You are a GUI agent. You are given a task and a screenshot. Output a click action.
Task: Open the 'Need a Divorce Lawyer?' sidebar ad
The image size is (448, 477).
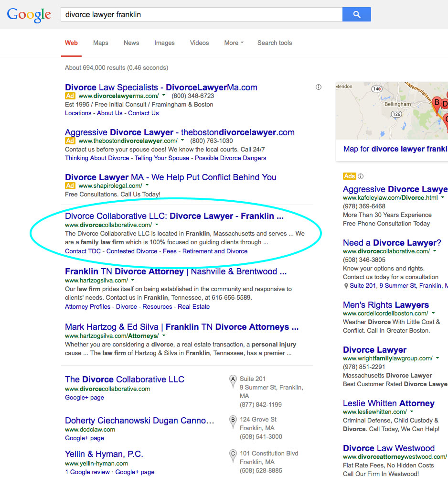point(392,243)
